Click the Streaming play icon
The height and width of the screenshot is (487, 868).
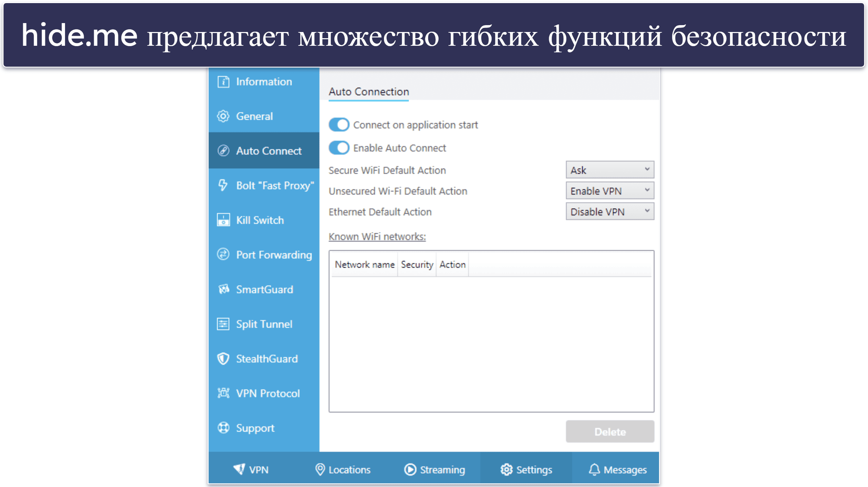[x=410, y=469]
